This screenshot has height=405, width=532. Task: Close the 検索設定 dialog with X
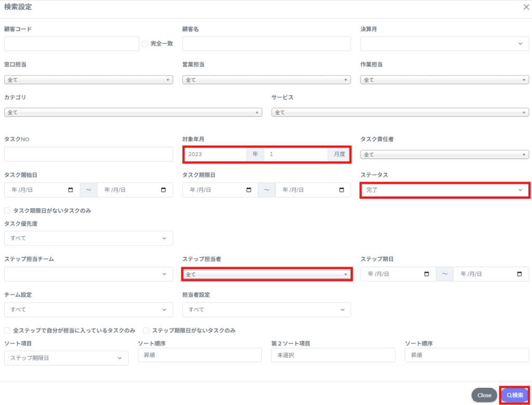525,7
